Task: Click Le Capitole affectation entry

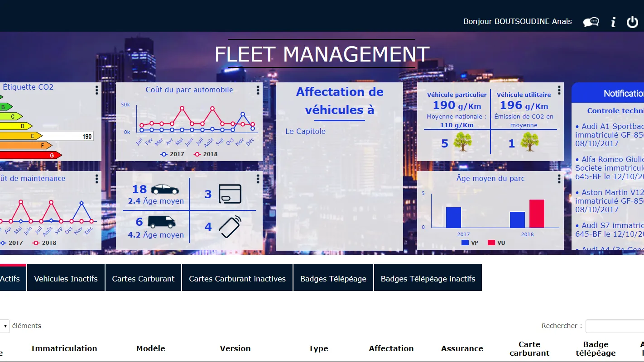Action: (x=305, y=131)
